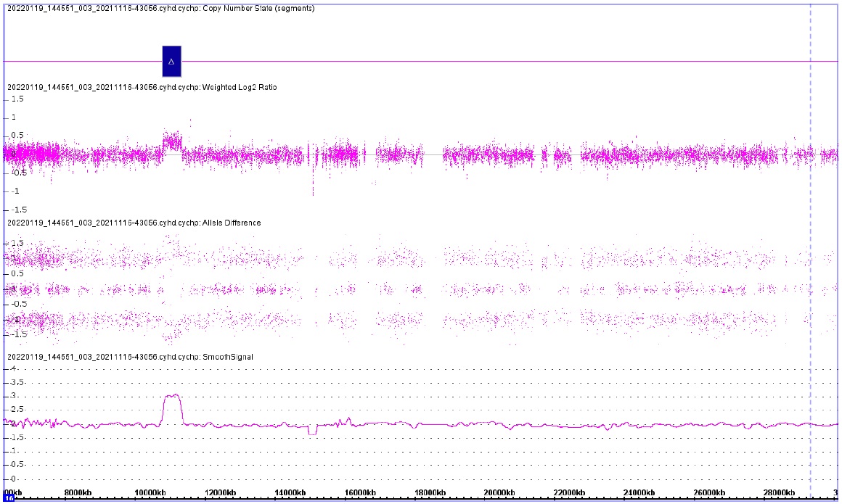
Task: Select the chromosome 16 label badge
Action: [x=9, y=499]
